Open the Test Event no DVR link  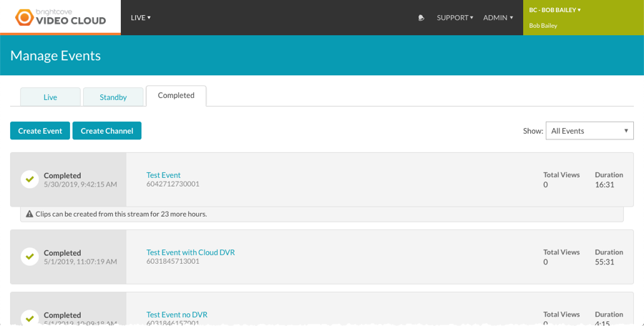[177, 315]
